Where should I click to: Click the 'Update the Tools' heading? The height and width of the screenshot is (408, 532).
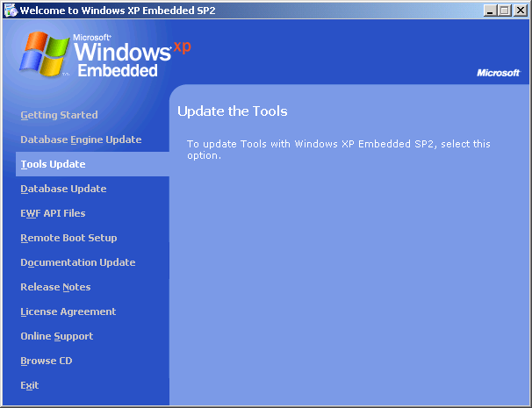click(233, 111)
